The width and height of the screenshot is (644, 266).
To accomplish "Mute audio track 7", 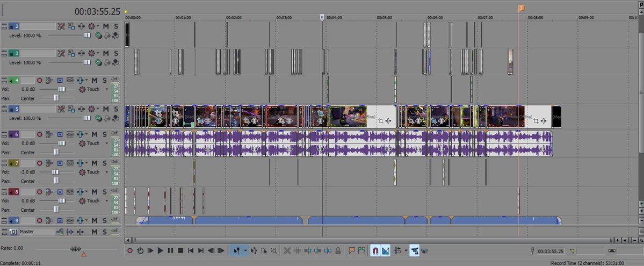I will coord(95,163).
